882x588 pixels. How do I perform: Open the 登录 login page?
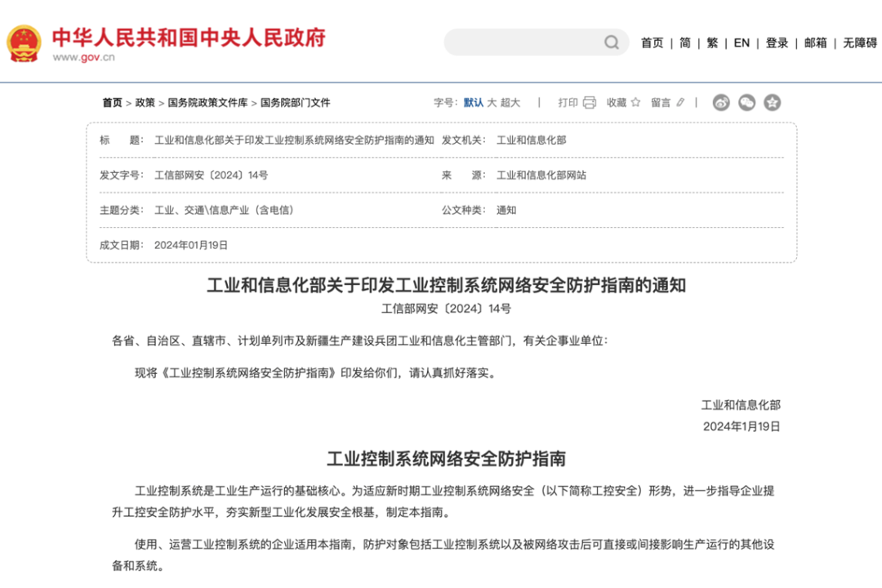click(x=776, y=43)
